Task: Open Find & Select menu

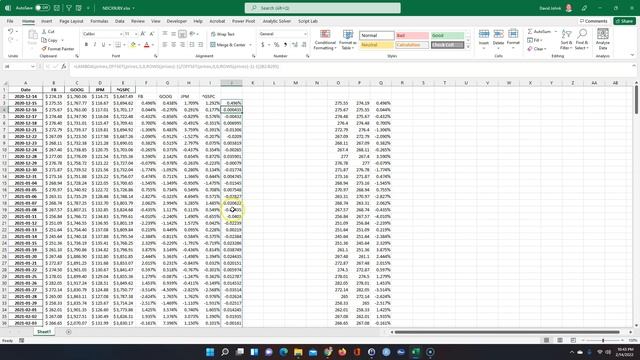Action: point(582,40)
